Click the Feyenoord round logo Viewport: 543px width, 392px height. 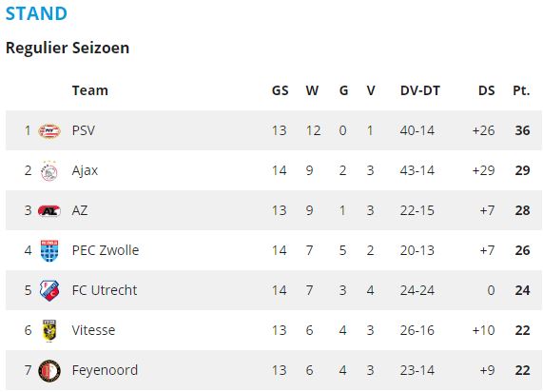coord(49,370)
